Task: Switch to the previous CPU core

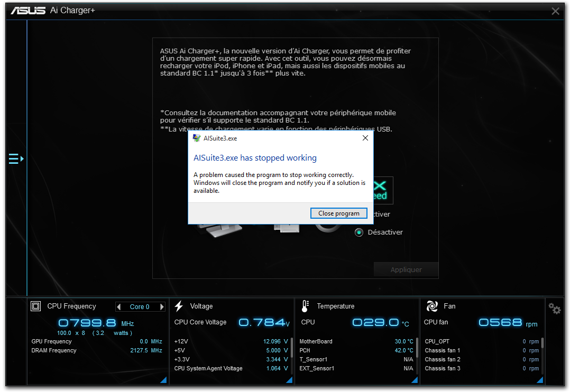Action: tap(118, 307)
